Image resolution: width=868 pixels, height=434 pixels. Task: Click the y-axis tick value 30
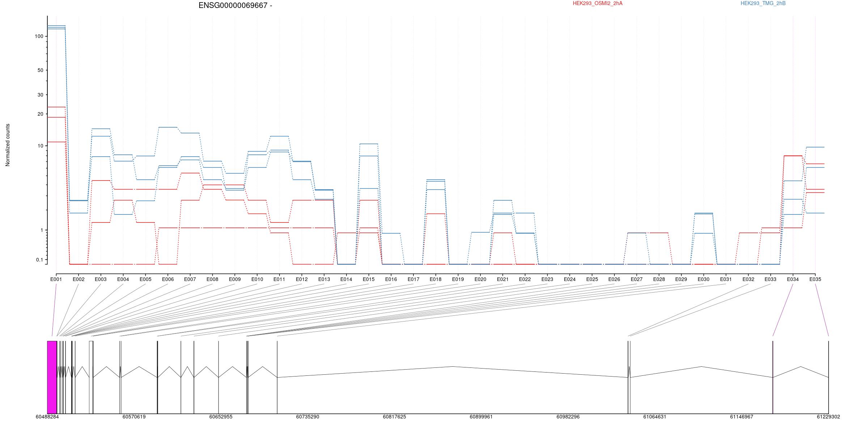pos(41,95)
